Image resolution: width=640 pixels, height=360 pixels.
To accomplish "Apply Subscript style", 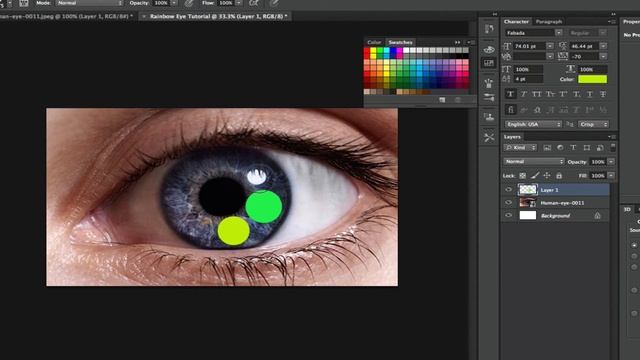I will click(577, 94).
